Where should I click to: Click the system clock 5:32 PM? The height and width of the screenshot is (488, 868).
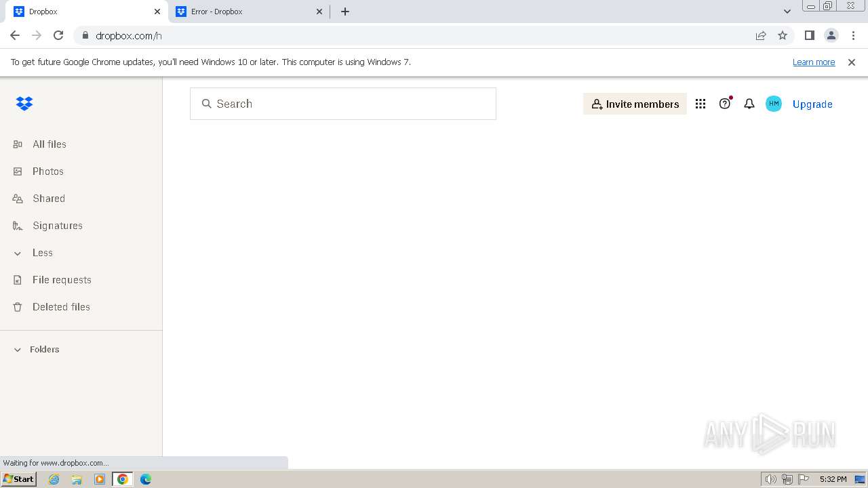(x=833, y=479)
